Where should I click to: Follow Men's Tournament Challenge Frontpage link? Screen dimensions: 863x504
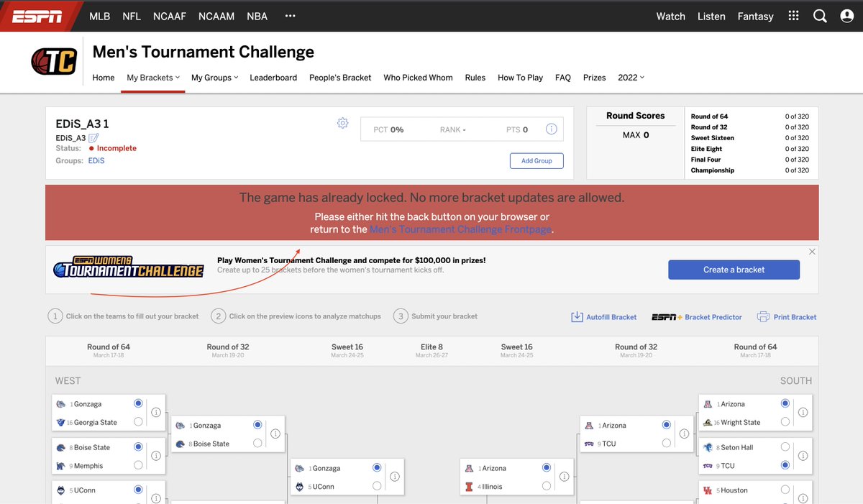[460, 229]
